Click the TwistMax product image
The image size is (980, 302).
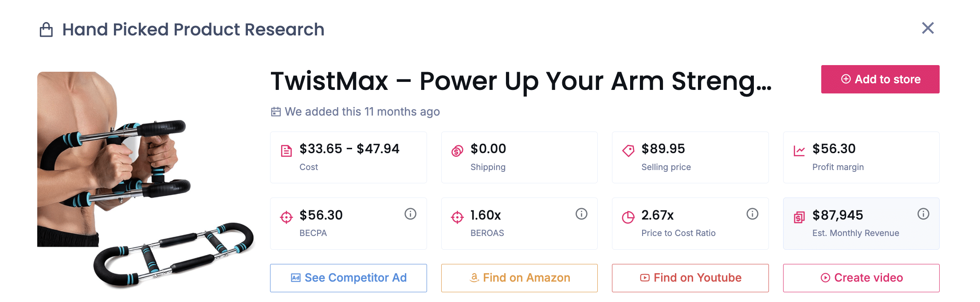[x=145, y=179]
